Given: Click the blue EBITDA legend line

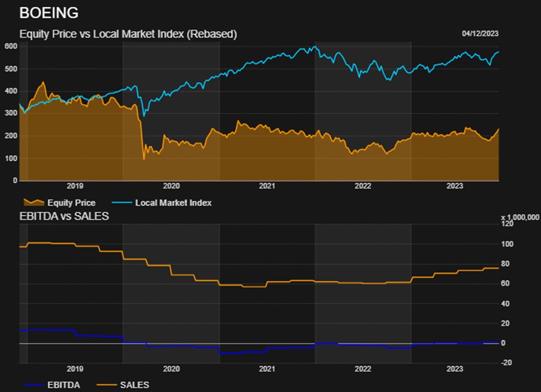Looking at the screenshot, I should [x=34, y=385].
